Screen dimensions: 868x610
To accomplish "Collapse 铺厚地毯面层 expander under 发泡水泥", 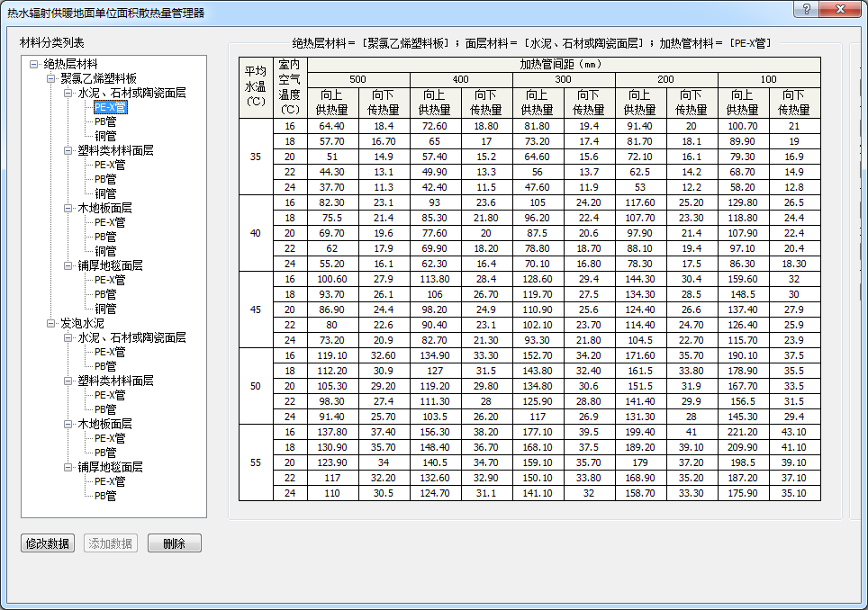I will coord(68,467).
